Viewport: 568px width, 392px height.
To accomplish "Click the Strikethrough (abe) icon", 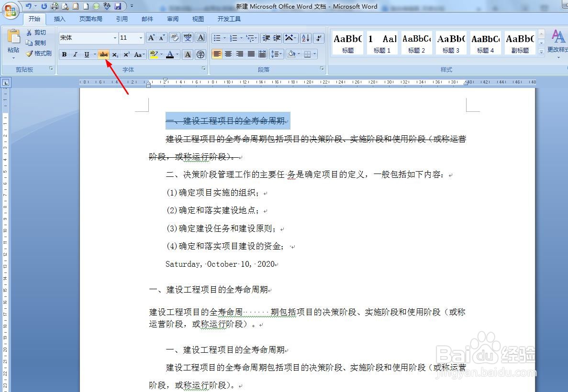I will 104,54.
